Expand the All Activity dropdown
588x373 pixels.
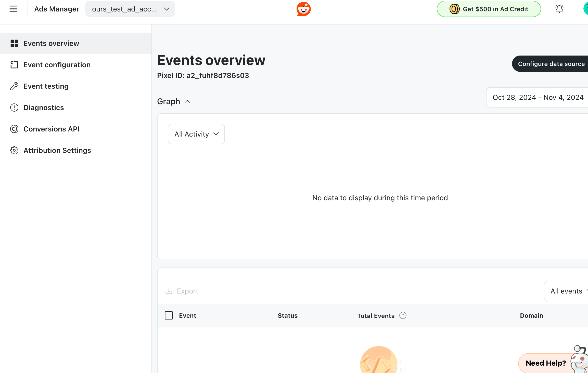[x=196, y=134]
